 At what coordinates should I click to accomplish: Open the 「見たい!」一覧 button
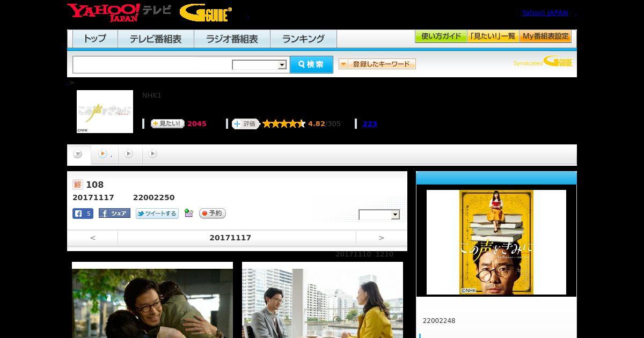pos(493,36)
